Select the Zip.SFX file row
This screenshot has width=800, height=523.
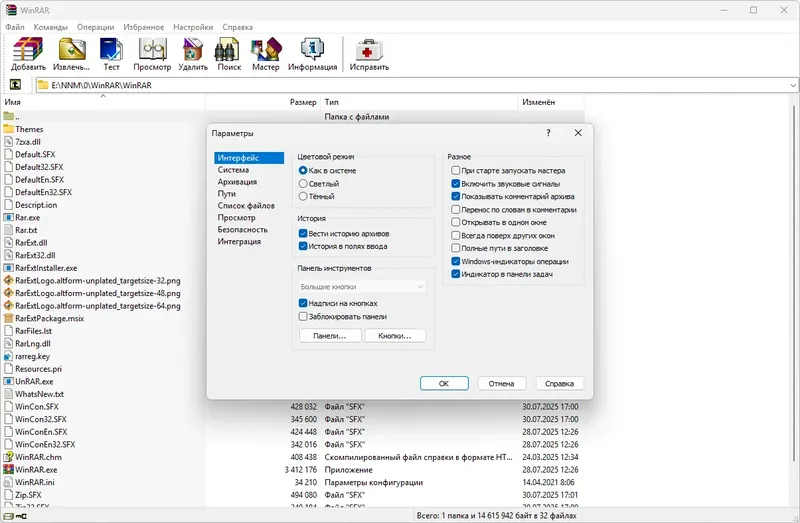coord(293,495)
